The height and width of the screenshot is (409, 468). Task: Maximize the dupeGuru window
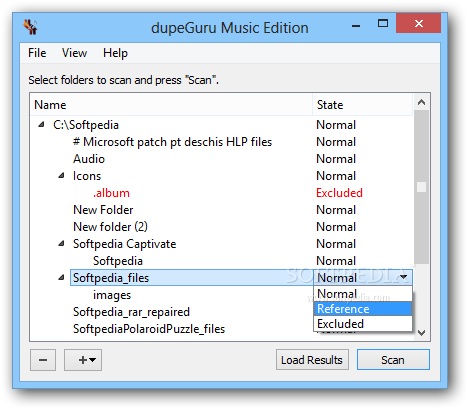click(x=383, y=23)
